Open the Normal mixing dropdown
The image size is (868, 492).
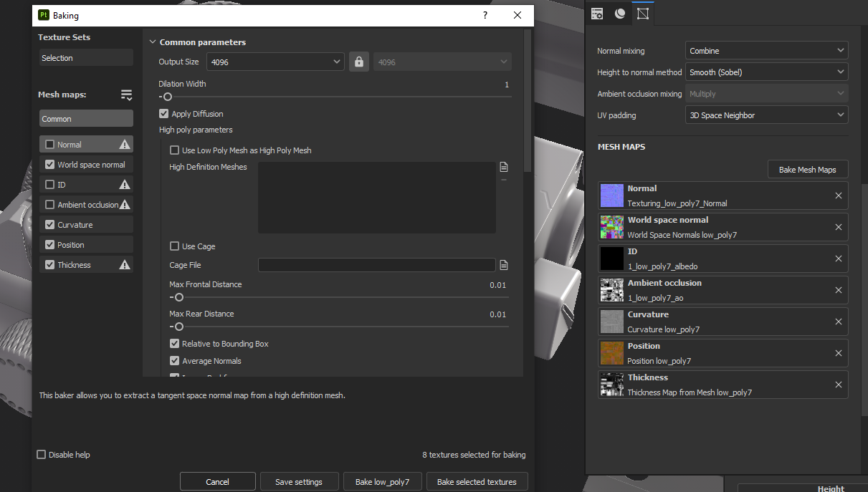(767, 51)
